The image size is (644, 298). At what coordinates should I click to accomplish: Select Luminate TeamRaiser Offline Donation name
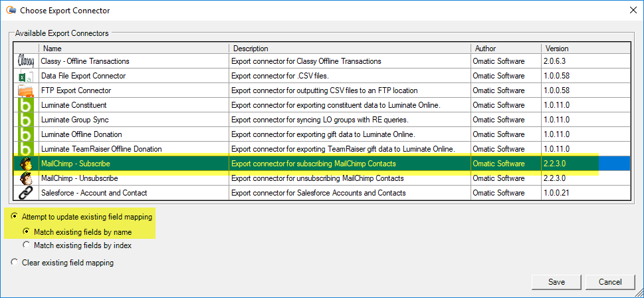102,149
